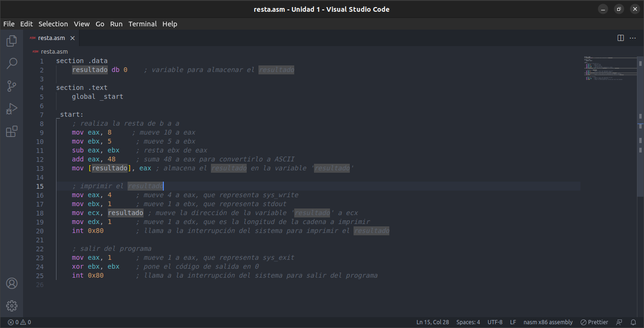Click the errors and warnings status indicator
Screen dimensions: 644x328
(19, 322)
